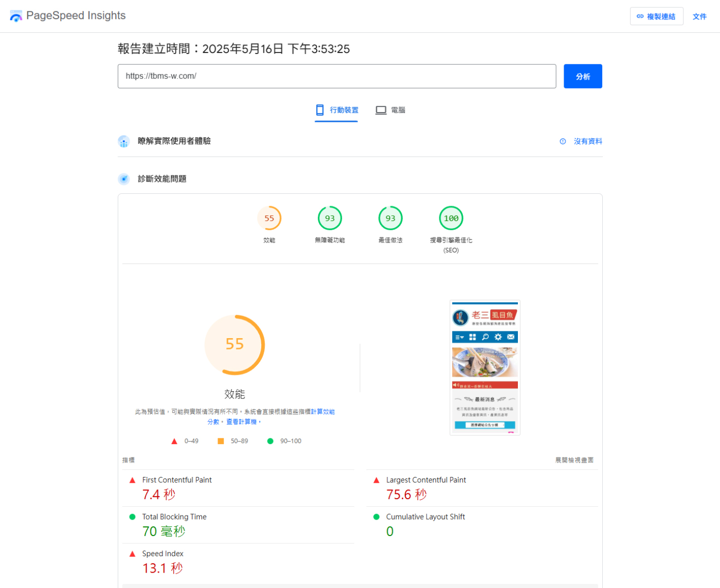Click the Largest Contentful Paint metric
This screenshot has width=720, height=588.
click(426, 480)
